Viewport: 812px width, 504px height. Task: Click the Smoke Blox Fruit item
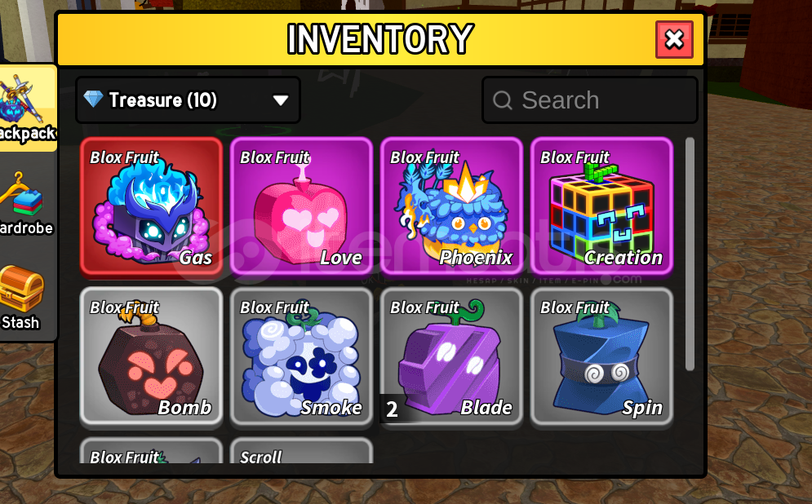(301, 356)
